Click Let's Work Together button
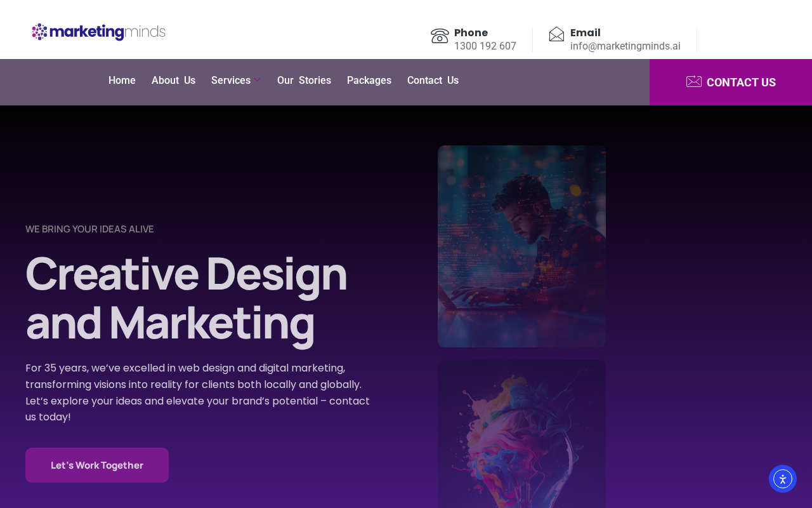 97,465
